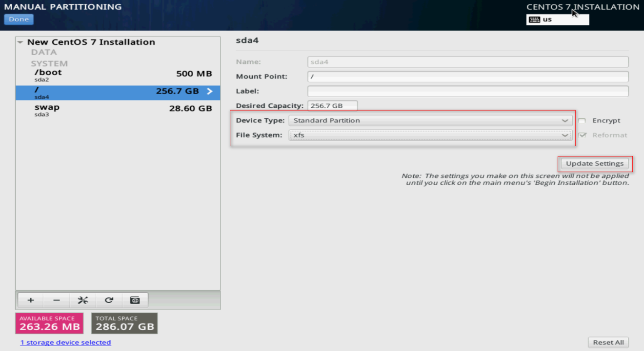Click the Mount Point input field
The width and height of the screenshot is (644, 351).
coord(468,77)
